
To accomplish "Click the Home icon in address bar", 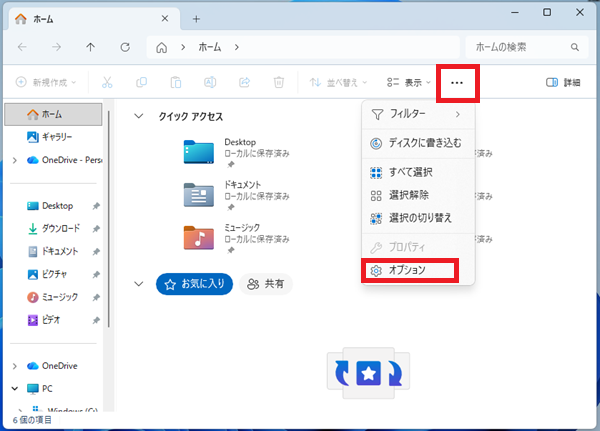I will (161, 47).
